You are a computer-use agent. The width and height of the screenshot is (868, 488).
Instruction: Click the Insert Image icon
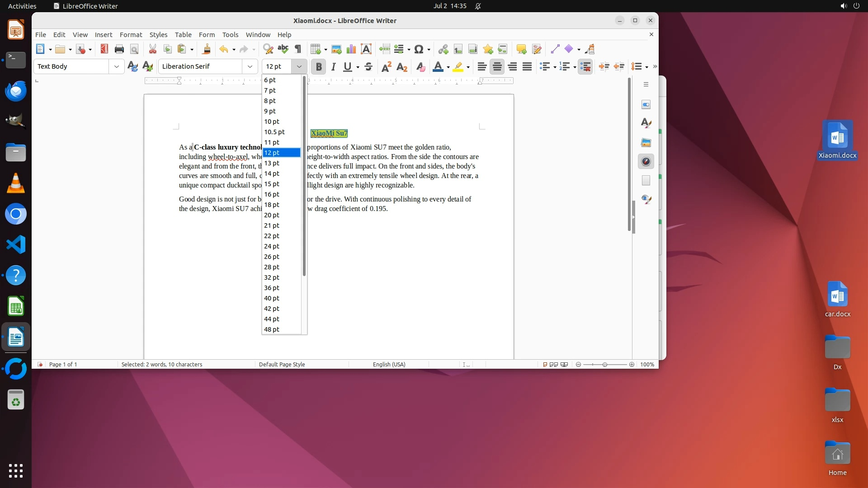click(x=336, y=49)
